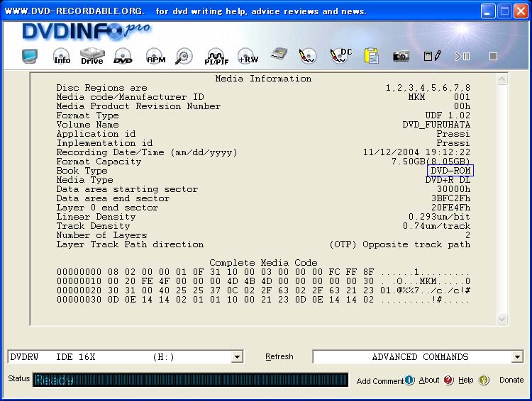Click the Donate link

[511, 380]
